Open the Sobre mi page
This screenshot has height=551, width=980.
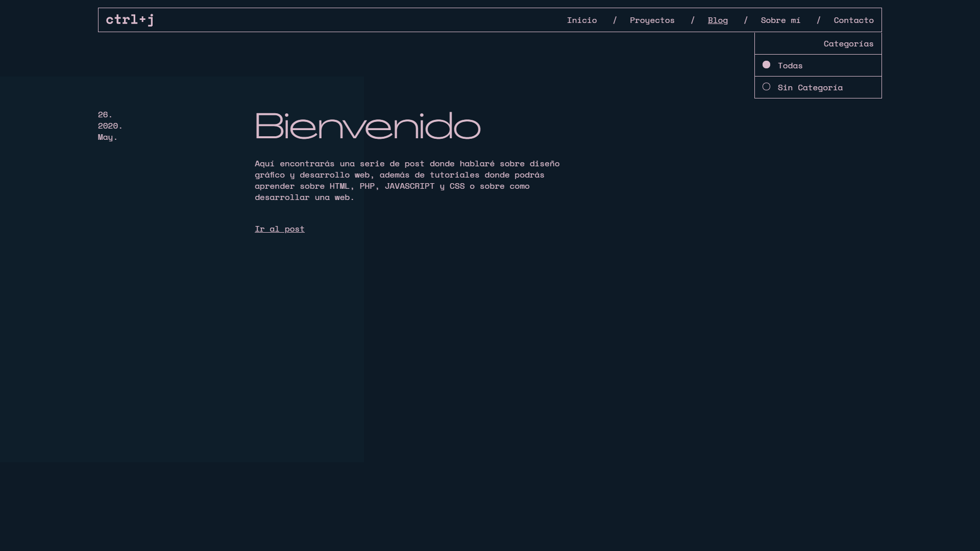(x=780, y=20)
